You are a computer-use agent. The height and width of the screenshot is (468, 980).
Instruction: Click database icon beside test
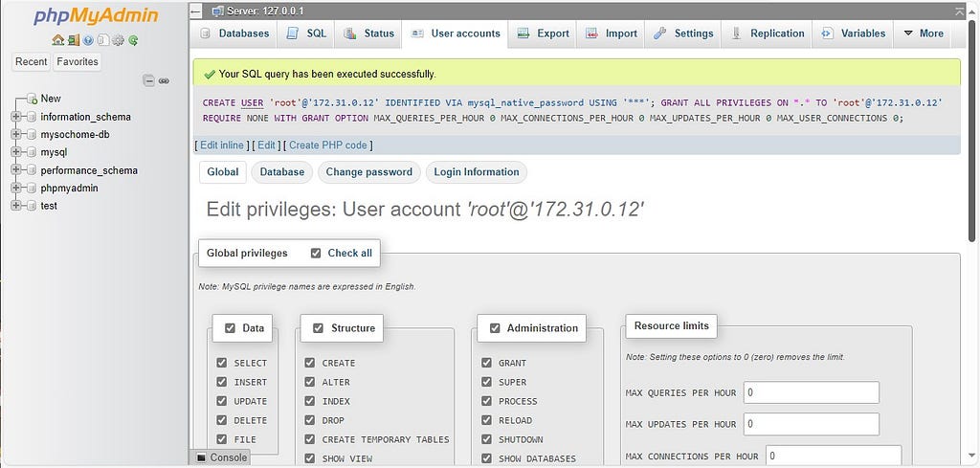[31, 206]
